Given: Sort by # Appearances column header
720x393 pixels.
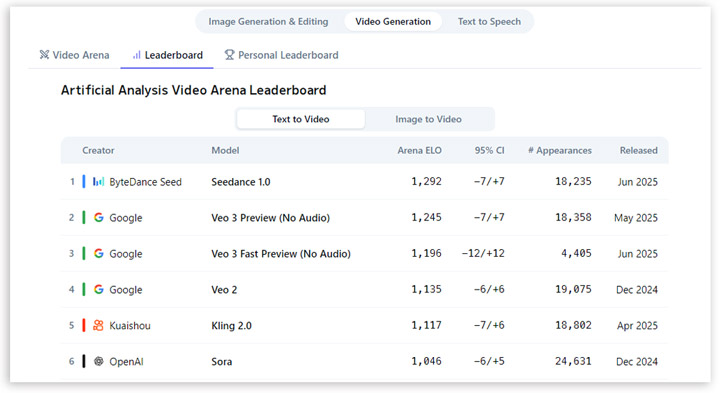Looking at the screenshot, I should click(x=560, y=150).
